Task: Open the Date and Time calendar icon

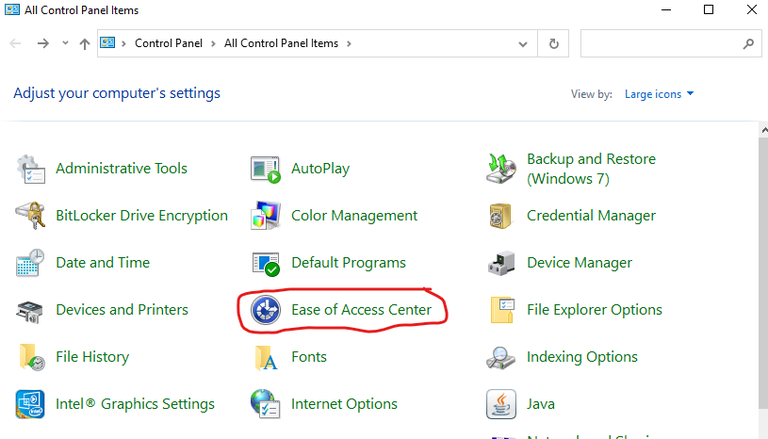Action: point(30,263)
